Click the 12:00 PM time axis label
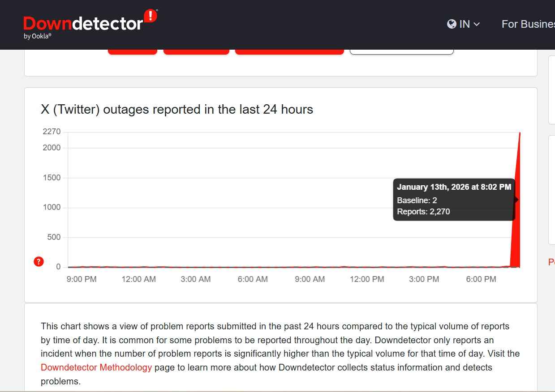 pos(367,279)
